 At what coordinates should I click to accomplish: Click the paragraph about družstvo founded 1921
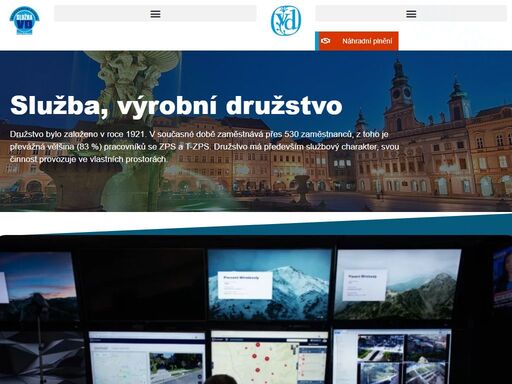tap(204, 147)
